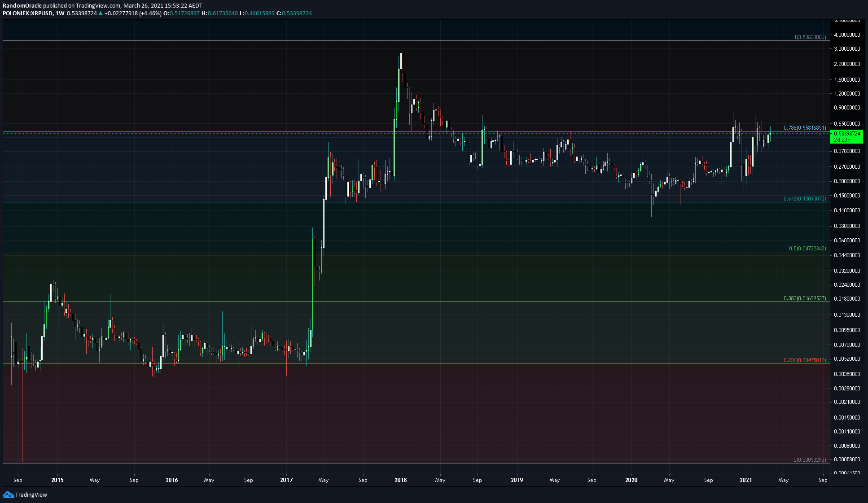Select the 0.786(0.55816851) Fibonacci label
Screen dimensions: 868x503
(805, 128)
